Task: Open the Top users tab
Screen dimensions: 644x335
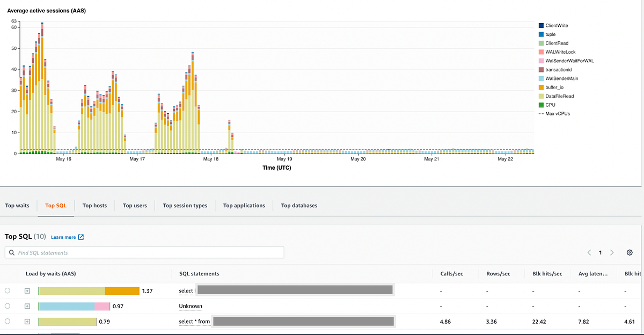Action: point(134,205)
